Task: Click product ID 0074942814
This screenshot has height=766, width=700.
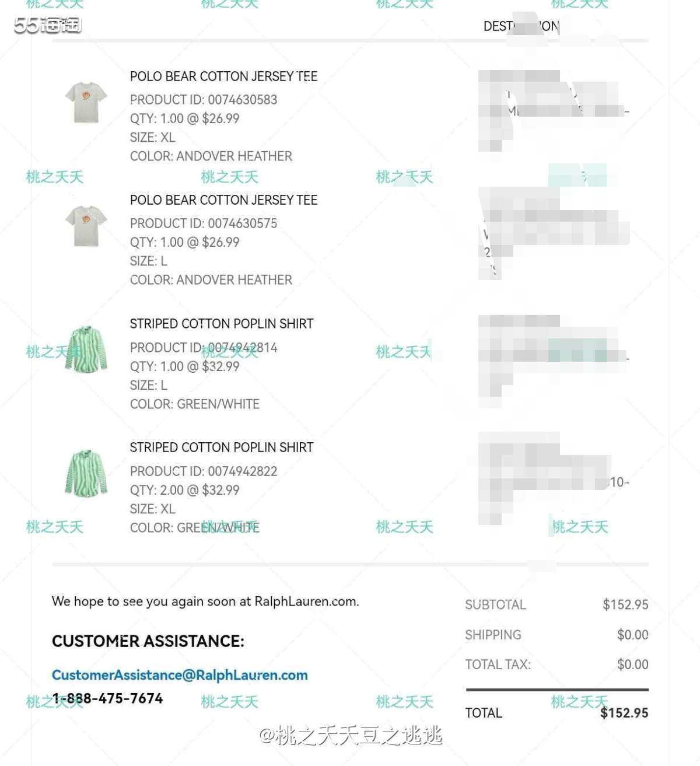Action: point(243,348)
